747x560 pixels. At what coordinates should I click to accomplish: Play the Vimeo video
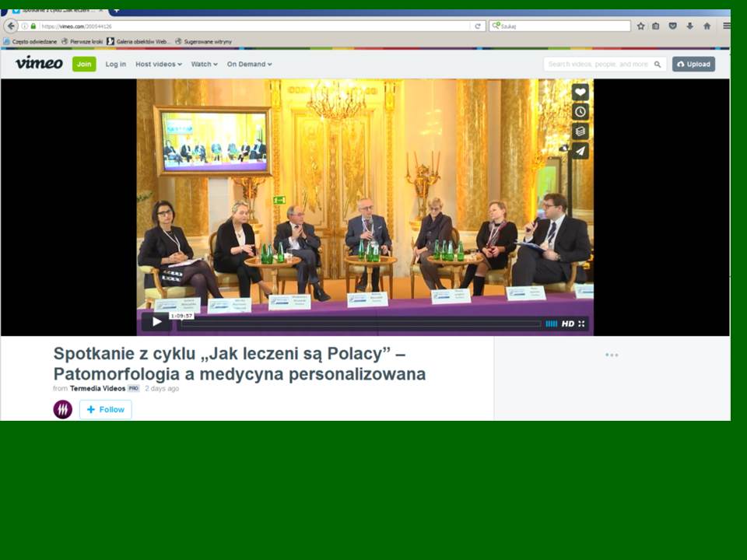click(x=156, y=322)
